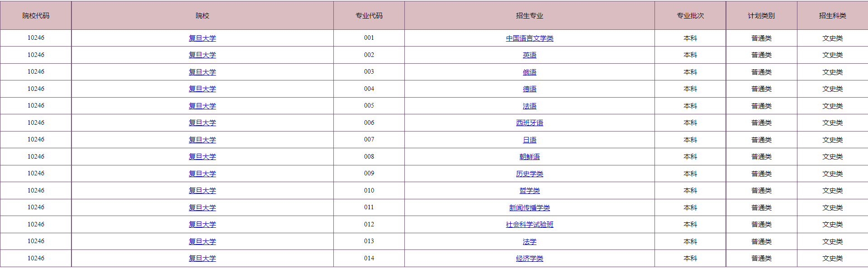Open 复旦大学 link in row 002
The width and height of the screenshot is (868, 268).
pos(202,55)
